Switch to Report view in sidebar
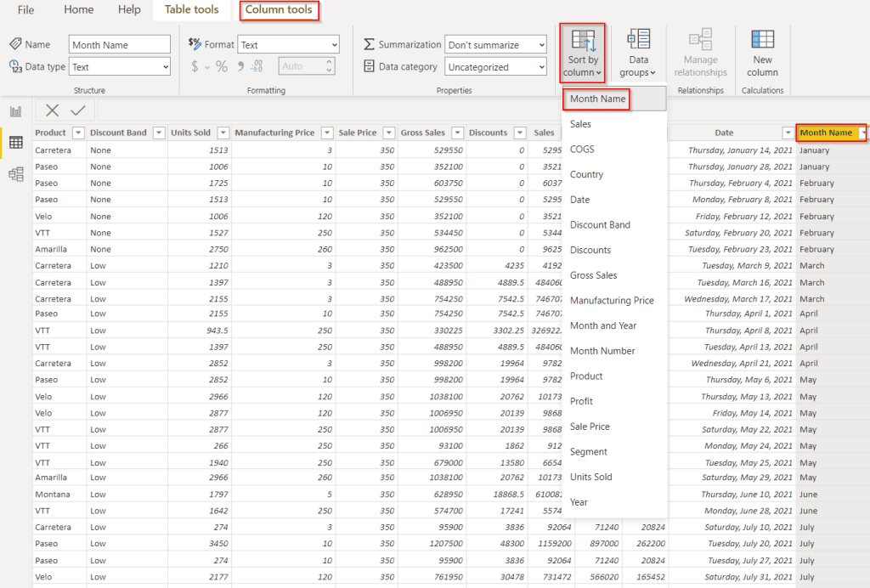This screenshot has width=870, height=588. click(x=16, y=111)
